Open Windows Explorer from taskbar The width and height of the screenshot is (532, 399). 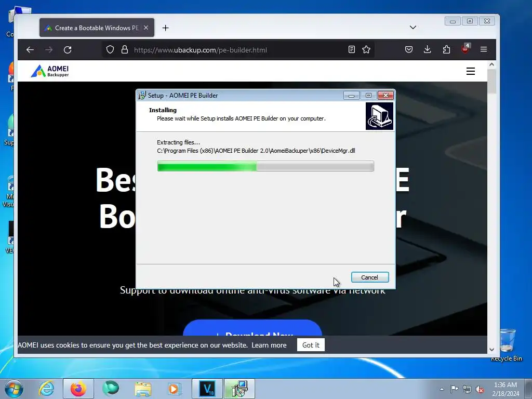click(143, 389)
